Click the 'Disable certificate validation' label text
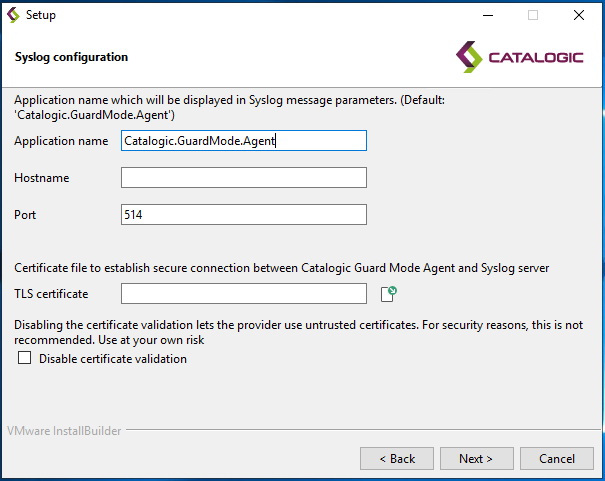Viewport: 605px width, 481px height. point(112,359)
